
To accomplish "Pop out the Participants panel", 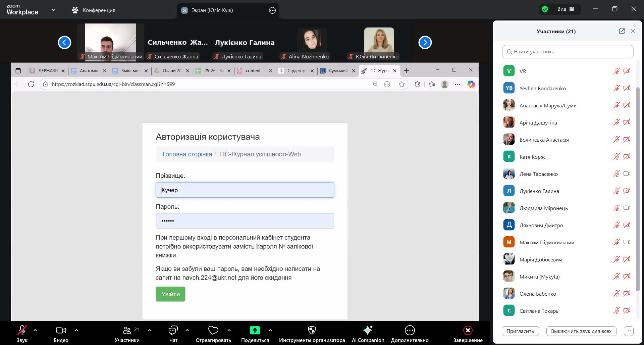I will point(622,31).
